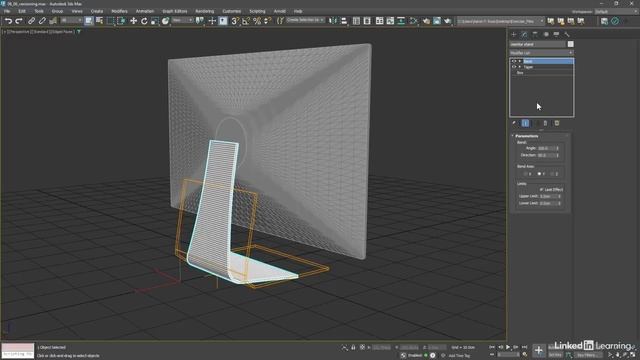Image resolution: width=640 pixels, height=360 pixels.
Task: Click the Redo arrow in main toolbar
Action: (19, 21)
